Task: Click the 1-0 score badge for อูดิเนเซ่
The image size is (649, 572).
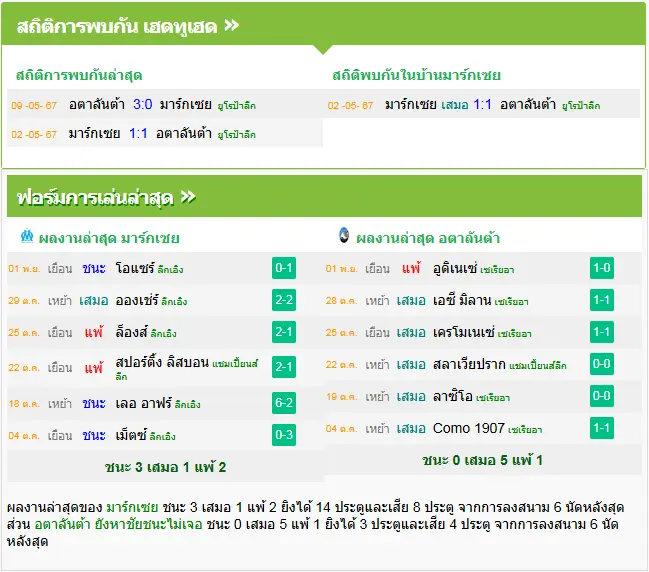Action: point(602,268)
